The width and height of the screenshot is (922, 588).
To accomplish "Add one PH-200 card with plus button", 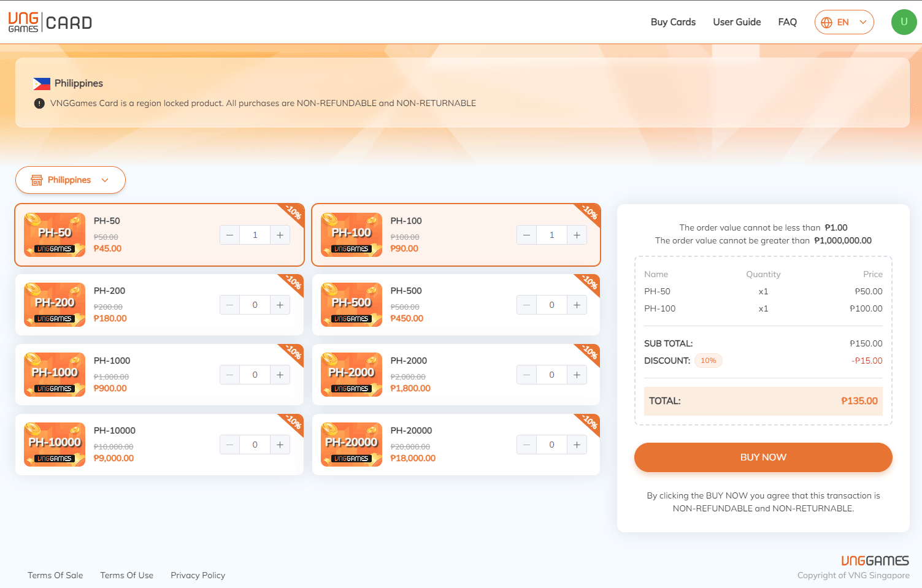I will click(280, 305).
